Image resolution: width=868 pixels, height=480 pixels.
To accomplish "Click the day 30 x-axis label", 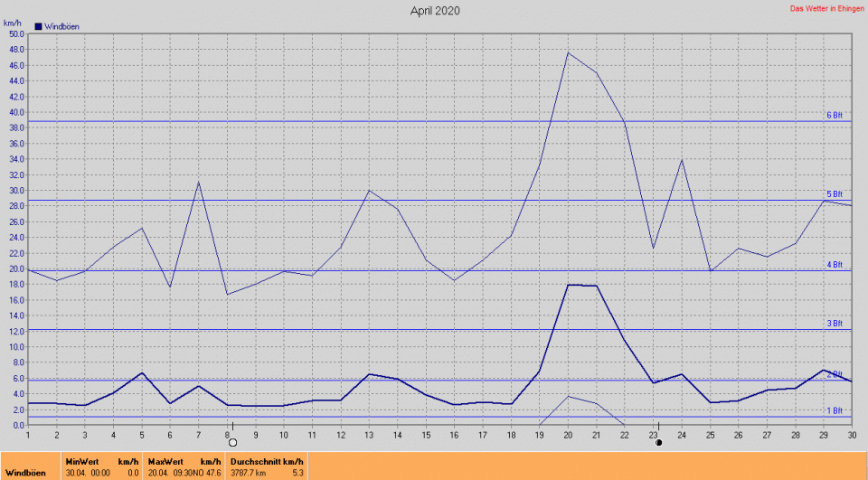I will click(851, 435).
